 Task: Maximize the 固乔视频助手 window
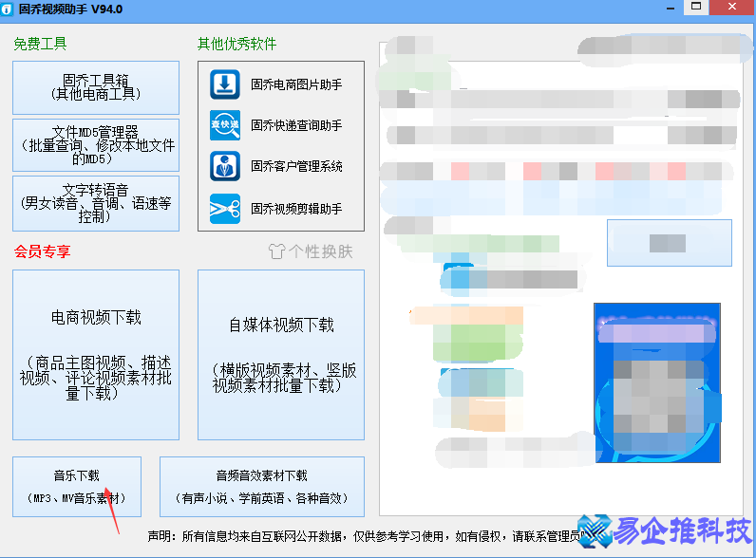696,7
